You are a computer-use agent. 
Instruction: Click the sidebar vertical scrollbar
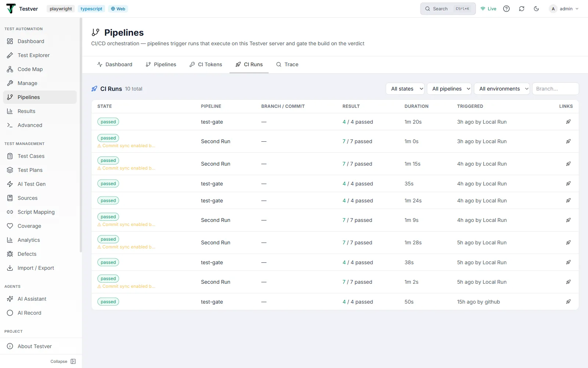tap(81, 135)
